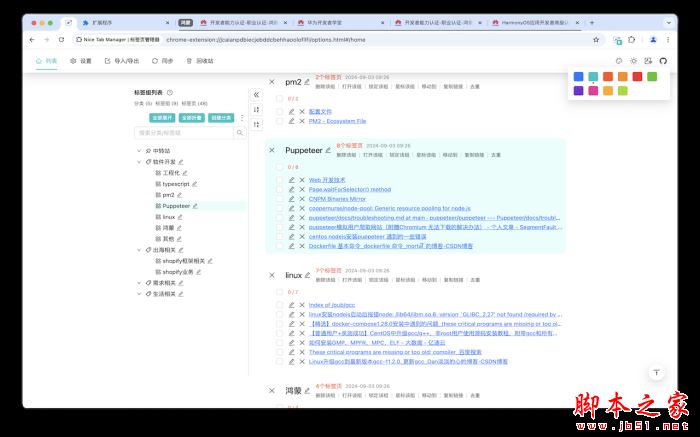Click 去重 in the linux group
This screenshot has height=437, width=700.
[x=475, y=280]
